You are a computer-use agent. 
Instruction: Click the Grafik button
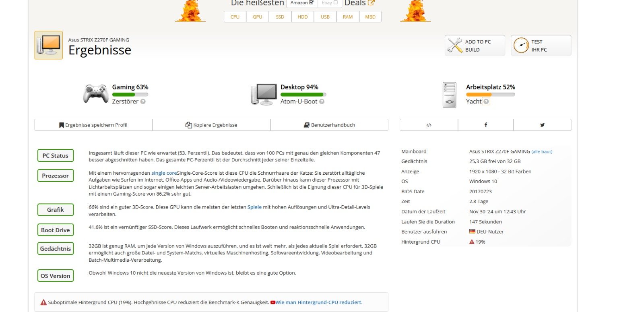(56, 210)
